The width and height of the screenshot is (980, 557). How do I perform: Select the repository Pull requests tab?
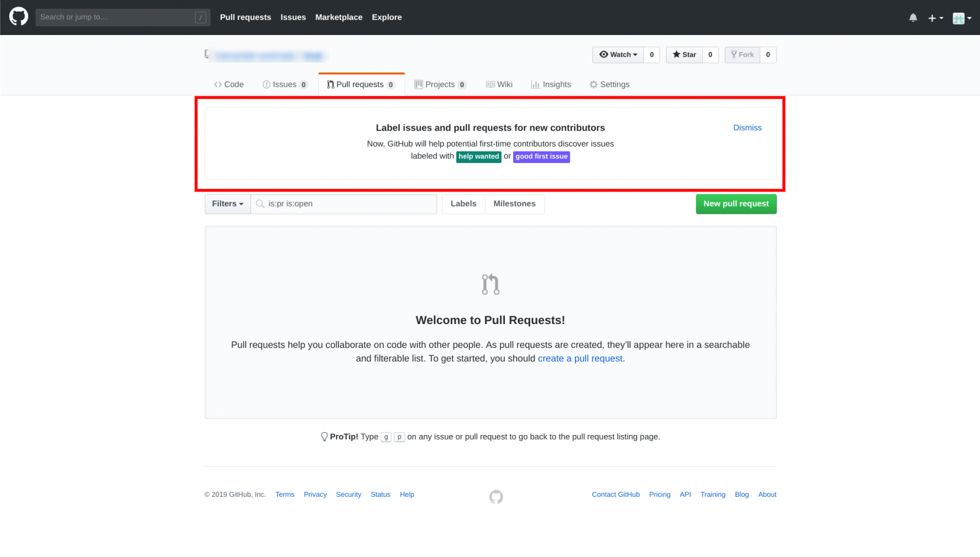361,84
